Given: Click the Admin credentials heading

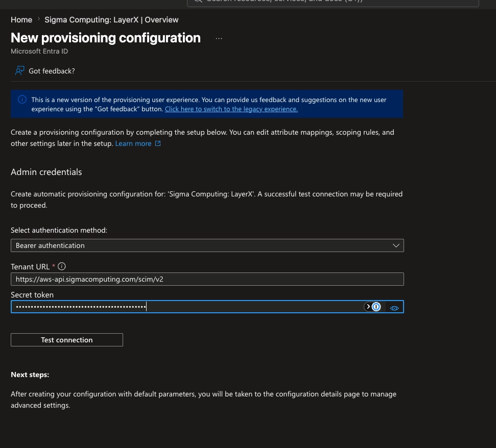Looking at the screenshot, I should click(x=46, y=172).
